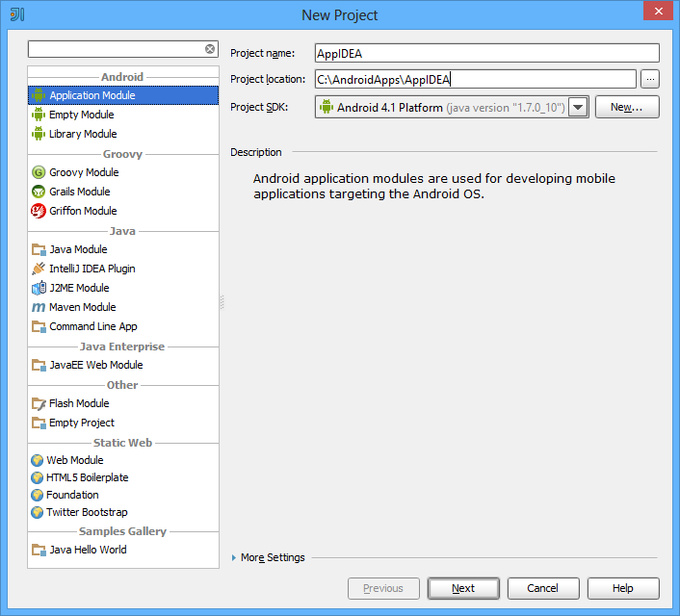Click the Twitter Bootstrap globe icon
Viewport: 680px width, 616px height.
tap(38, 512)
